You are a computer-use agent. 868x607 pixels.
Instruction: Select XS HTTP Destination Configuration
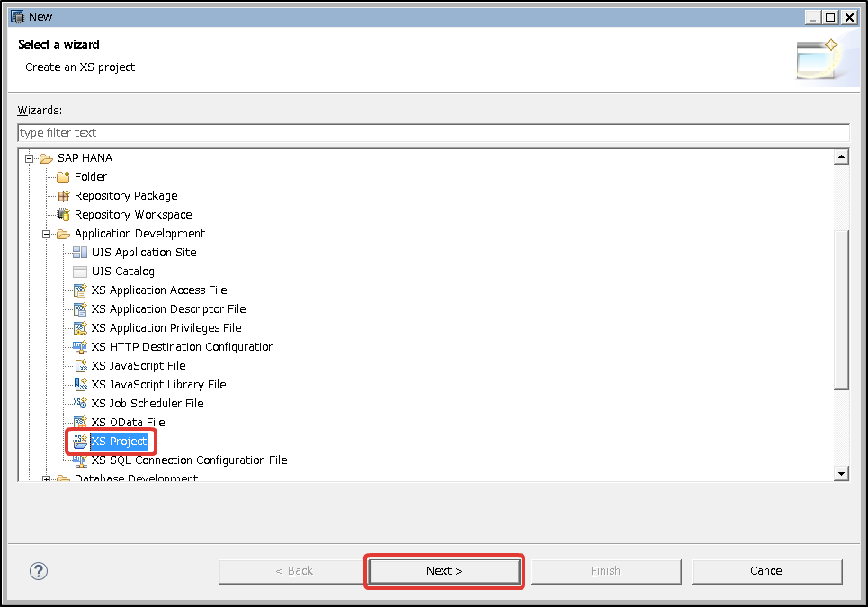point(183,347)
